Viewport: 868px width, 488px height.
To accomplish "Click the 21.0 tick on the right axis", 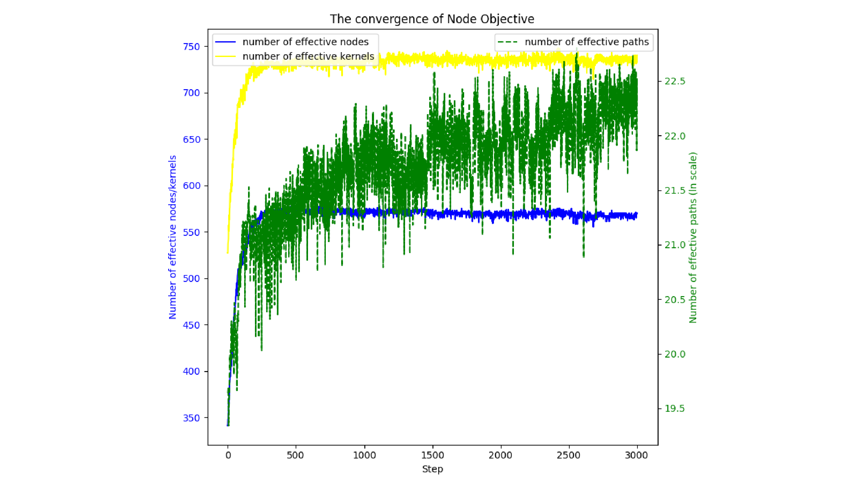I will point(675,245).
